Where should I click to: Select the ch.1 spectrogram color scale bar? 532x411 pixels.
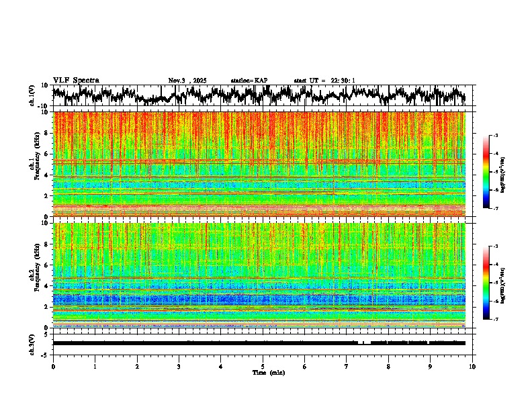pos(486,172)
